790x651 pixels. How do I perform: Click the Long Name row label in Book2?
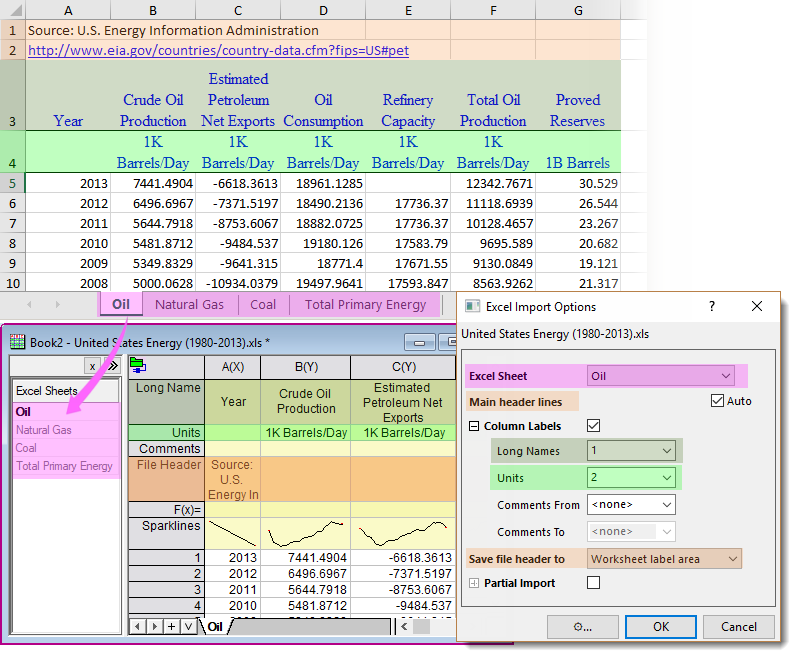pyautogui.click(x=167, y=402)
